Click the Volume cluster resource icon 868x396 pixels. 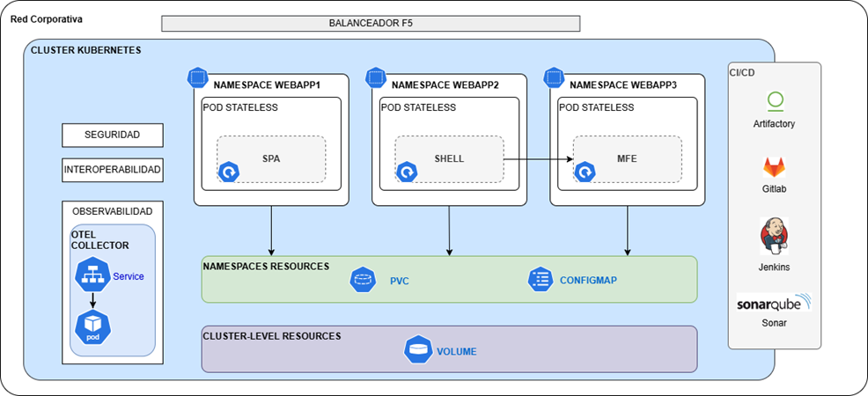click(x=417, y=350)
